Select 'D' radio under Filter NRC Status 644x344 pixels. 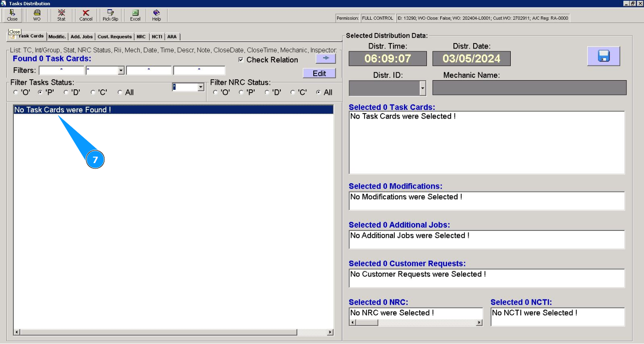(x=267, y=93)
